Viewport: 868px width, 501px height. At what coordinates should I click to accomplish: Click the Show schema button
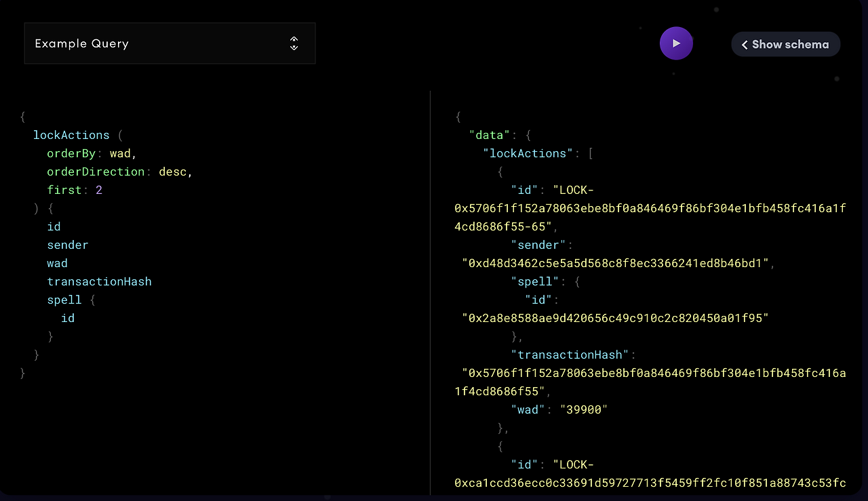(x=785, y=44)
